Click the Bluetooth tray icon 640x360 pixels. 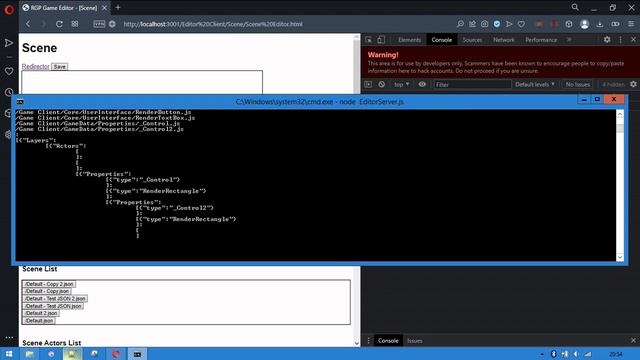tap(553, 354)
